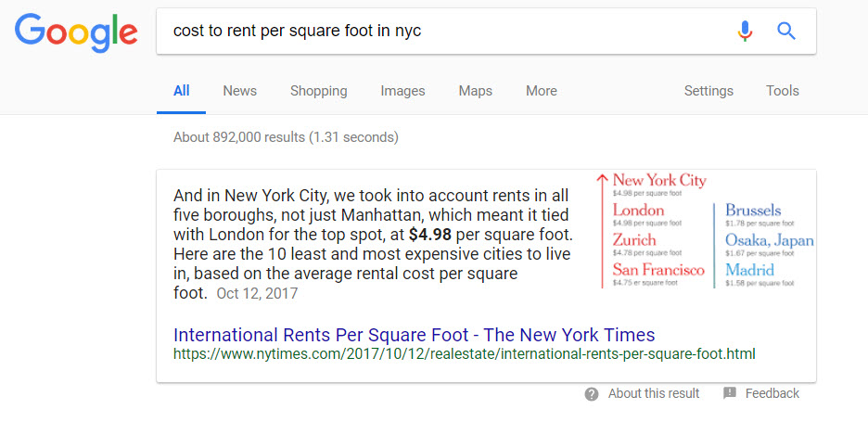Click the Feedback text link
The height and width of the screenshot is (422, 868).
(772, 393)
